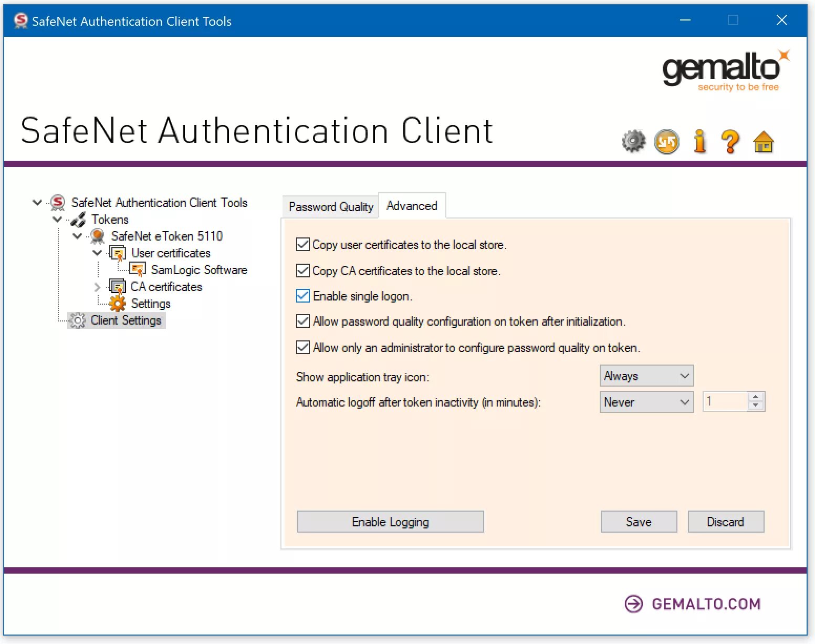815x644 pixels.
Task: Discard the settings changes
Action: click(726, 522)
